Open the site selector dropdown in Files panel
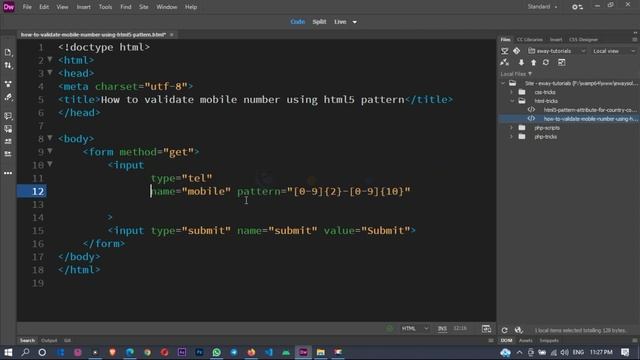 (x=557, y=51)
